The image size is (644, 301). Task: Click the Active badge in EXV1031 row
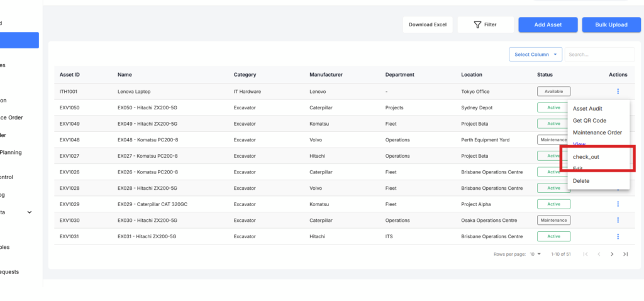click(x=553, y=236)
